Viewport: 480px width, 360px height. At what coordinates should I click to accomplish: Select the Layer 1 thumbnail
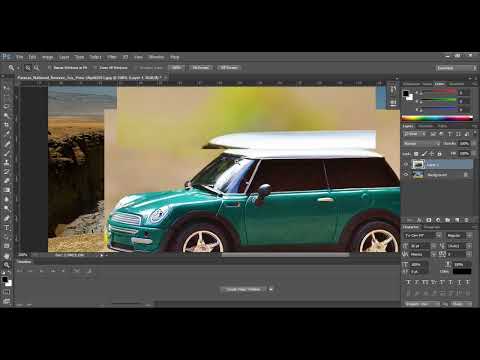(418, 164)
